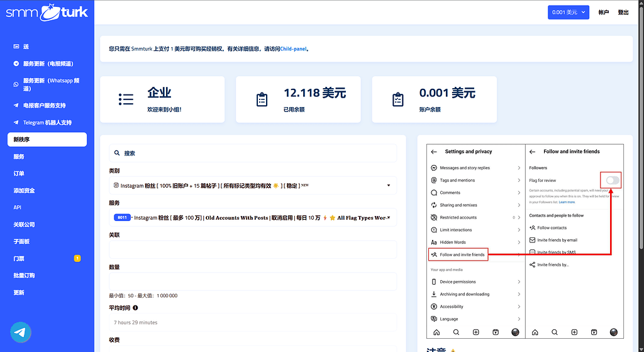Click the Instagram settings guide image
This screenshot has height=352, width=644.
click(x=525, y=241)
